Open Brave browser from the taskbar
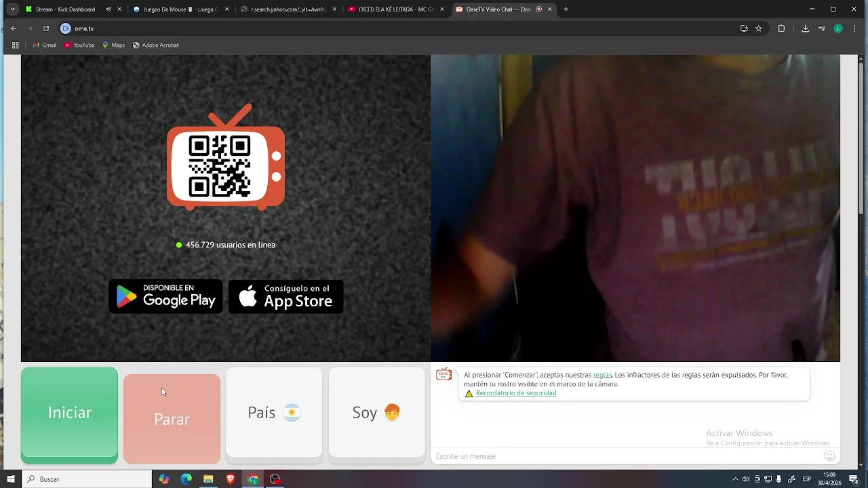Image resolution: width=868 pixels, height=488 pixels. [231, 479]
